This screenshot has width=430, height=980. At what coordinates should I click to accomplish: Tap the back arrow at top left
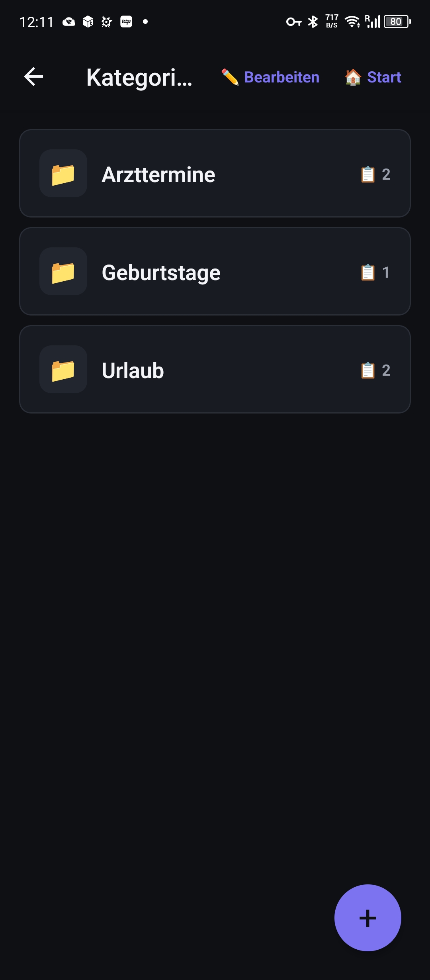(33, 77)
